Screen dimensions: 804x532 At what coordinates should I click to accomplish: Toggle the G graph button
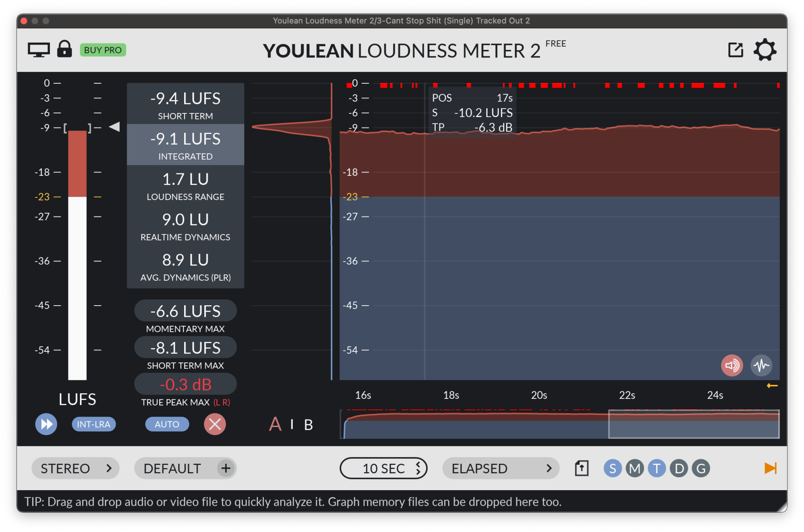point(701,468)
